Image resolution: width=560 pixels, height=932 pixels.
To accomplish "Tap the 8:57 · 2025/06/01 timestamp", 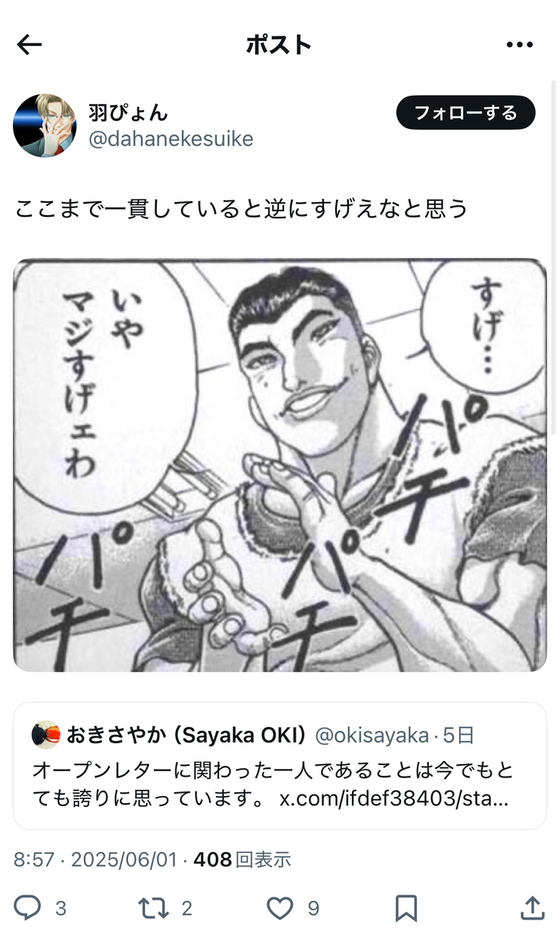I will coord(96,860).
